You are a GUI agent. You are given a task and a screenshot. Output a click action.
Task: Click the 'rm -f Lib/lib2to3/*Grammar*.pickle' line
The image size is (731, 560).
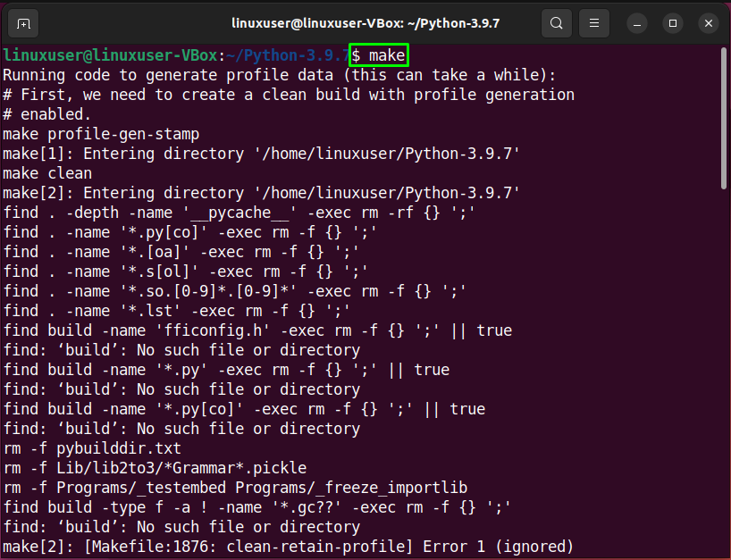pos(154,468)
